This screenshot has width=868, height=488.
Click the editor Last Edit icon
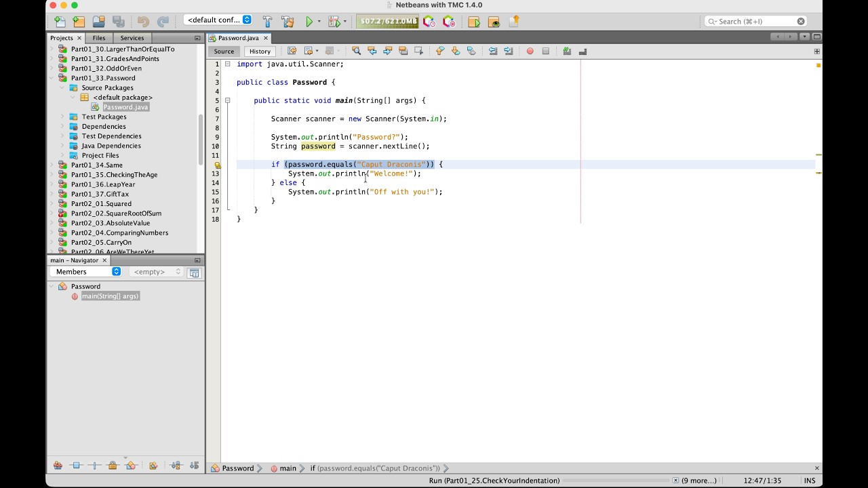coord(292,51)
